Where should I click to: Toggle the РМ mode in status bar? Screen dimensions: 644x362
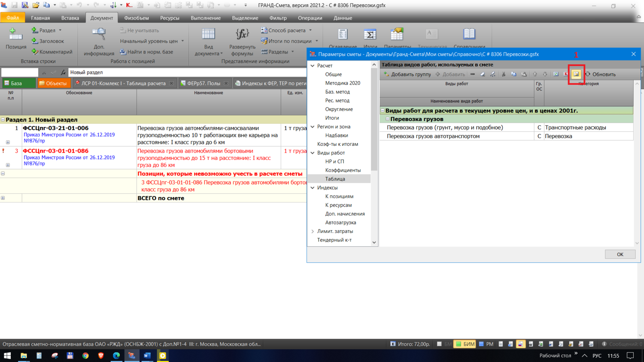(x=486, y=344)
